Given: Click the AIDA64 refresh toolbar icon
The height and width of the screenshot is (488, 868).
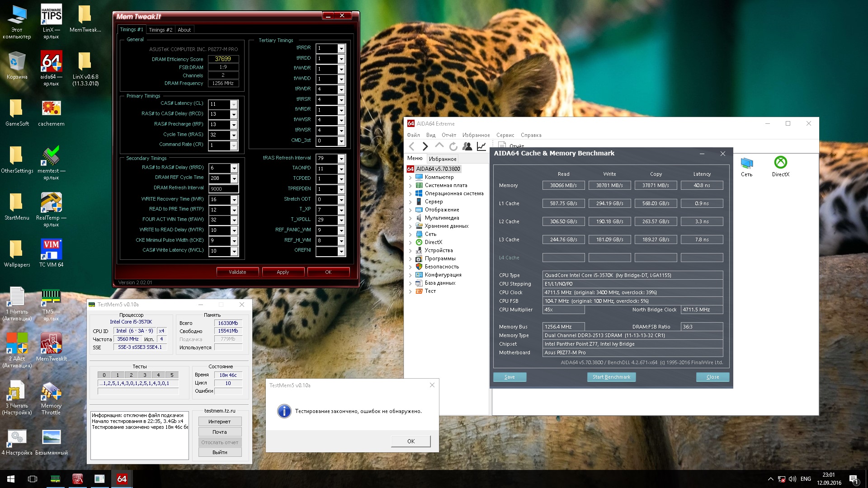Looking at the screenshot, I should click(453, 146).
